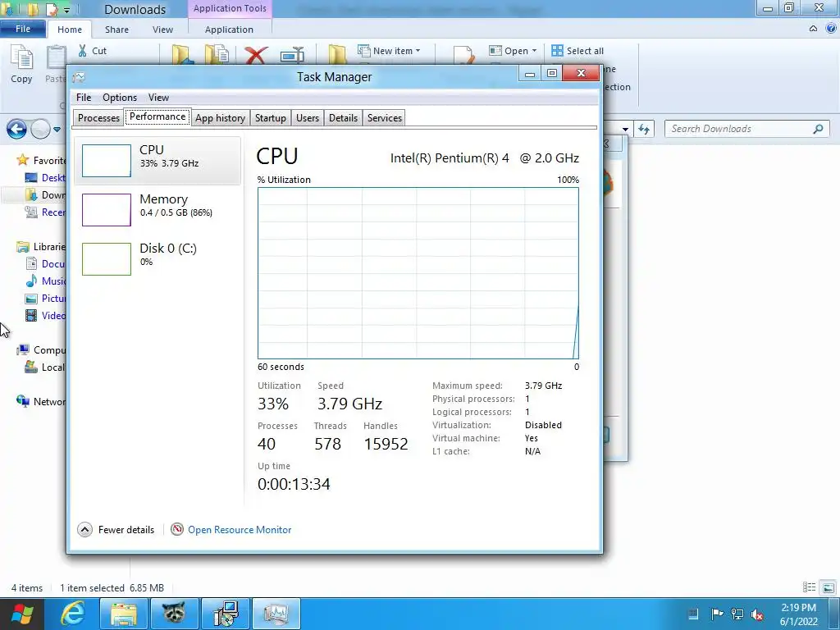Click the Search Downloads field
The height and width of the screenshot is (630, 840).
(x=746, y=129)
